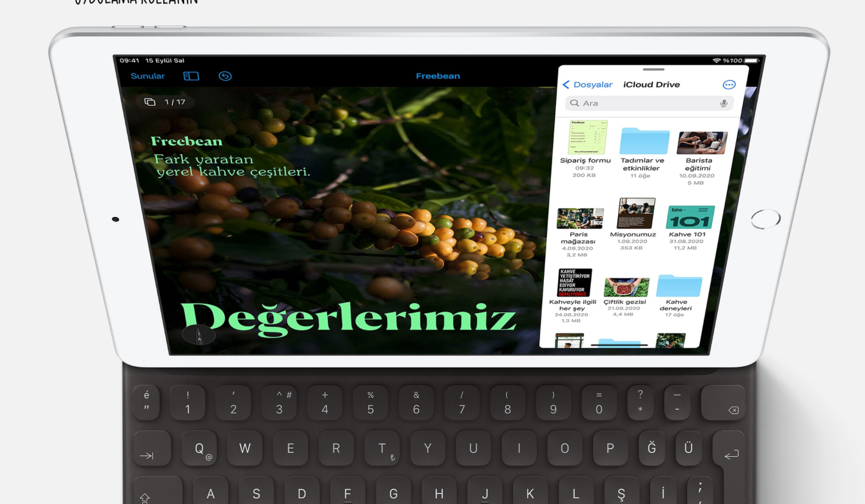The height and width of the screenshot is (504, 865).
Task: Tap the iPad Home button
Action: click(x=766, y=219)
